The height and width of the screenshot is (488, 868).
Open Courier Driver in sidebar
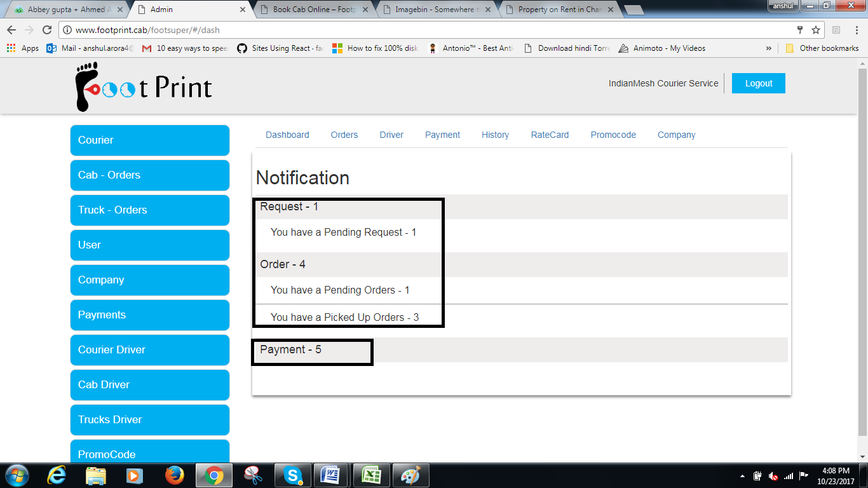pyautogui.click(x=150, y=350)
